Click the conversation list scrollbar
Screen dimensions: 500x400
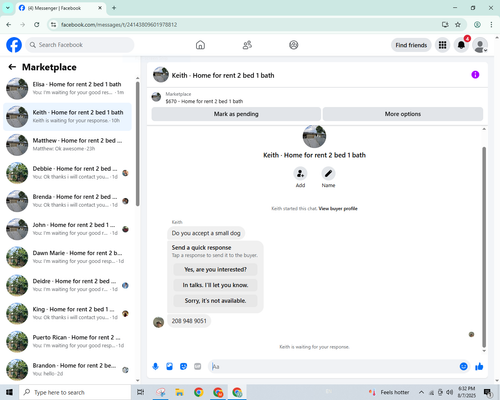pos(137,144)
